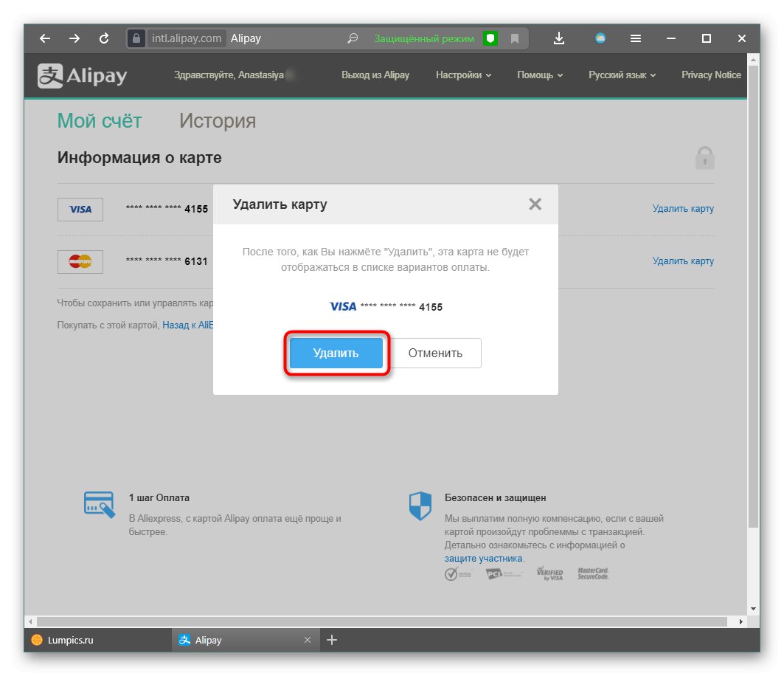Image resolution: width=784 pixels, height=676 pixels.
Task: Open the reader/search icon in the address bar
Action: click(x=353, y=38)
